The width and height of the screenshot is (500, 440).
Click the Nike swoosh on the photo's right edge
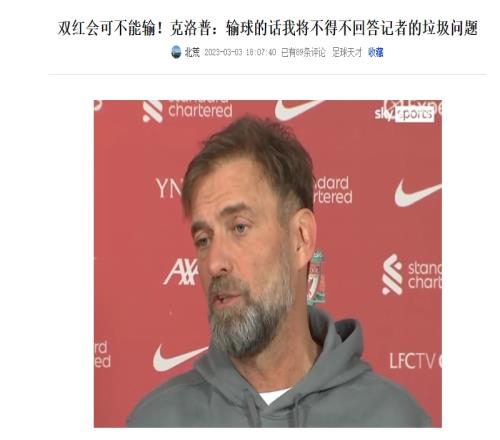[x=418, y=193]
